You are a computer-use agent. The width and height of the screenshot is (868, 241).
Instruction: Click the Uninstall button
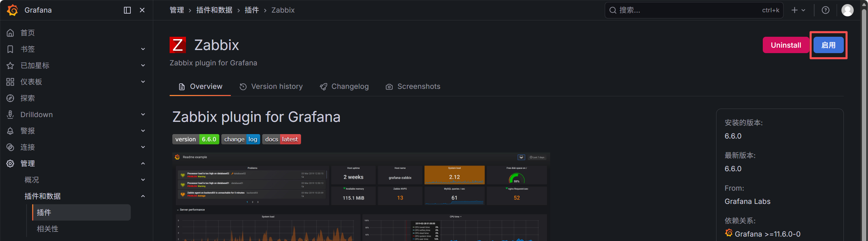click(x=786, y=45)
